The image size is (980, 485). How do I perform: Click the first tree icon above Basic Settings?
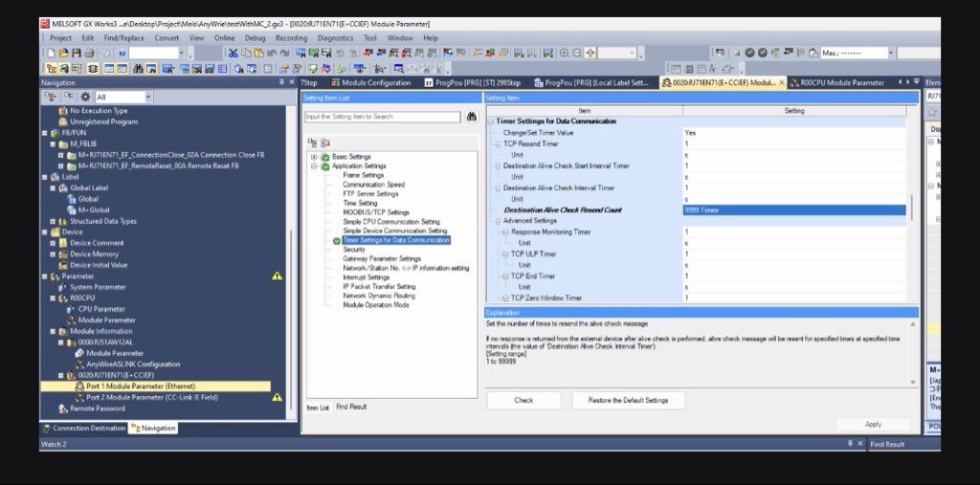point(313,143)
